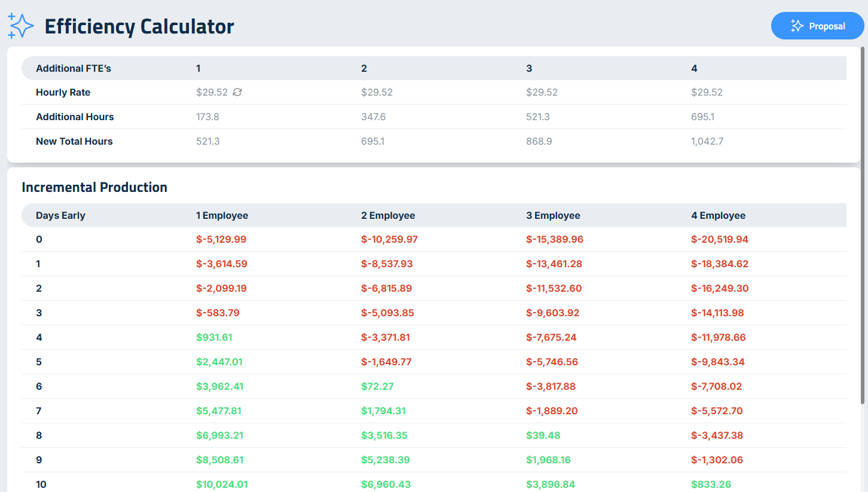
Task: Click the Efficiency Calculator title
Action: tap(139, 27)
